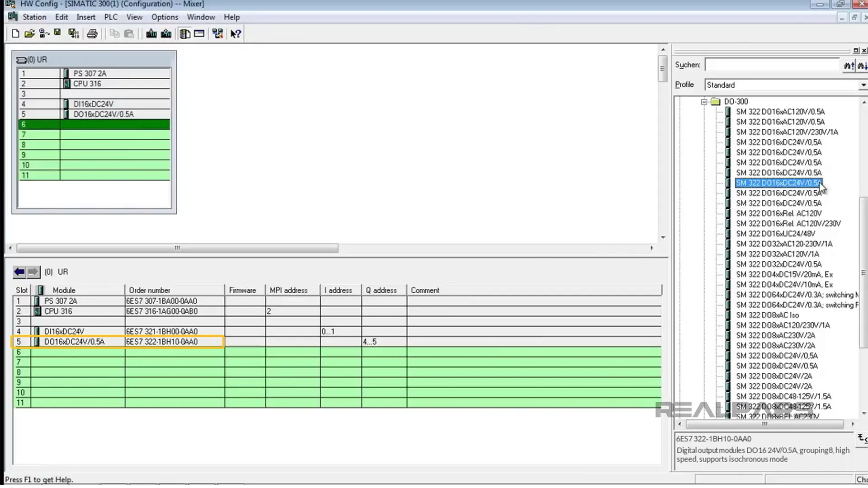Click the catalog tree horizontal scrollbar
868x488 pixels.
pos(764,424)
